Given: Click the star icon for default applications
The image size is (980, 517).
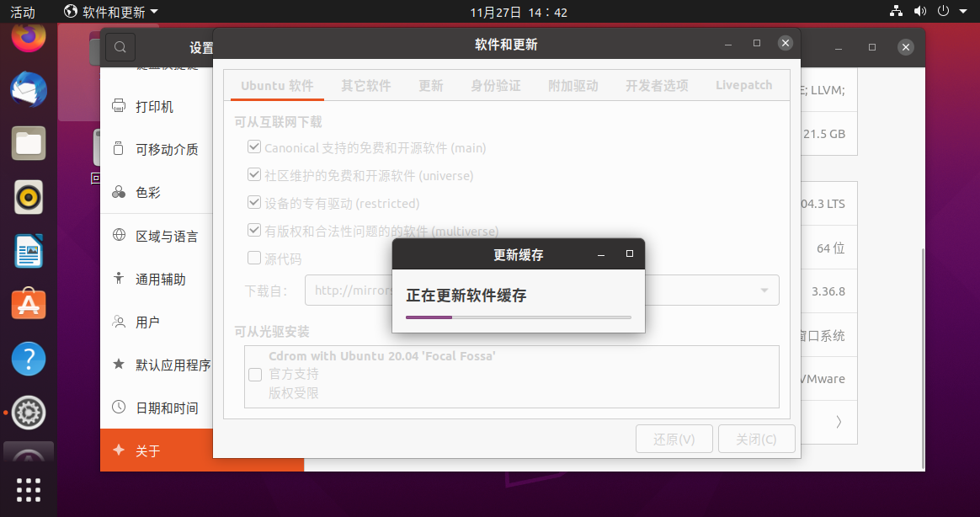Looking at the screenshot, I should [x=119, y=364].
